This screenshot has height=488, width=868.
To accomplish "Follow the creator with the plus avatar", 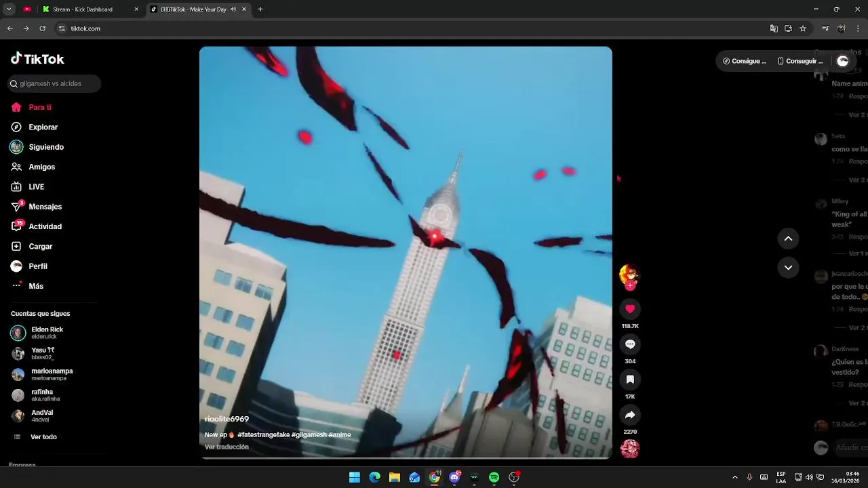I will 630,285.
